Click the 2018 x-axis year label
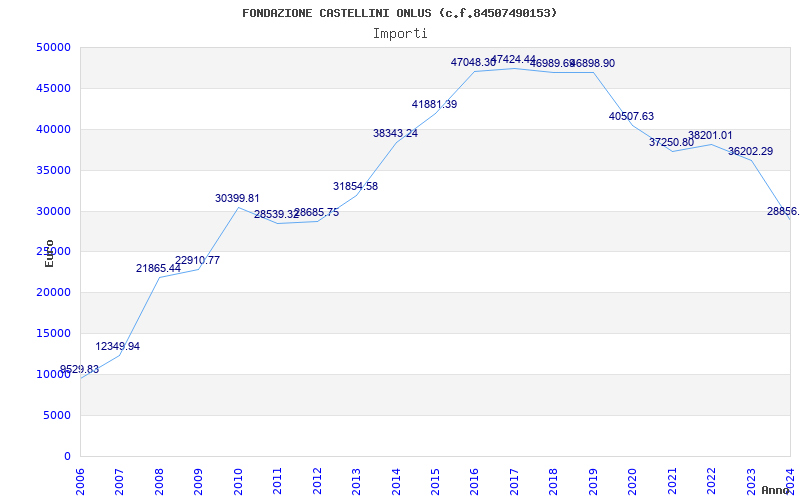 pos(554,482)
